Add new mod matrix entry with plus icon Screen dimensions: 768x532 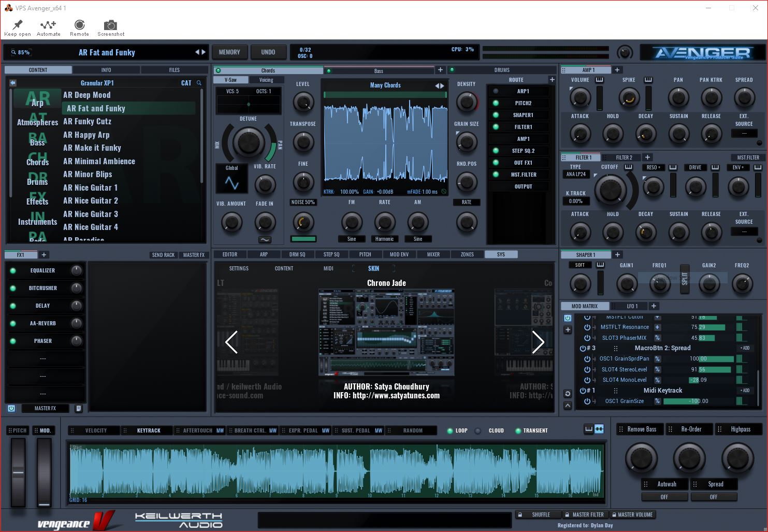568,329
